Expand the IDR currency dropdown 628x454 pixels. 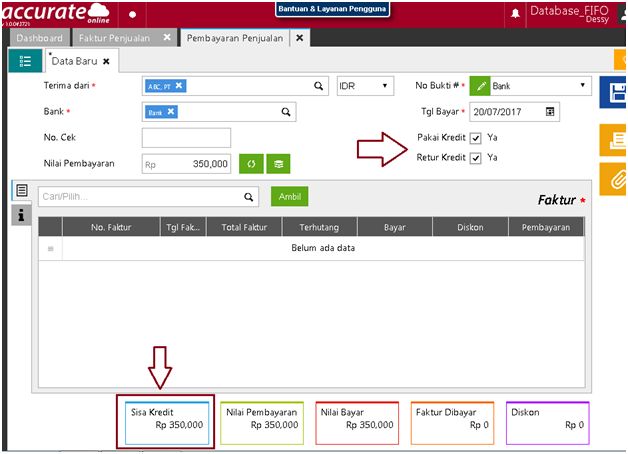(x=364, y=86)
